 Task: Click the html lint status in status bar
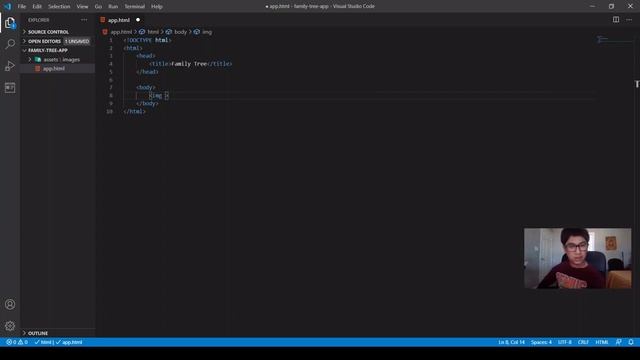pos(43,342)
